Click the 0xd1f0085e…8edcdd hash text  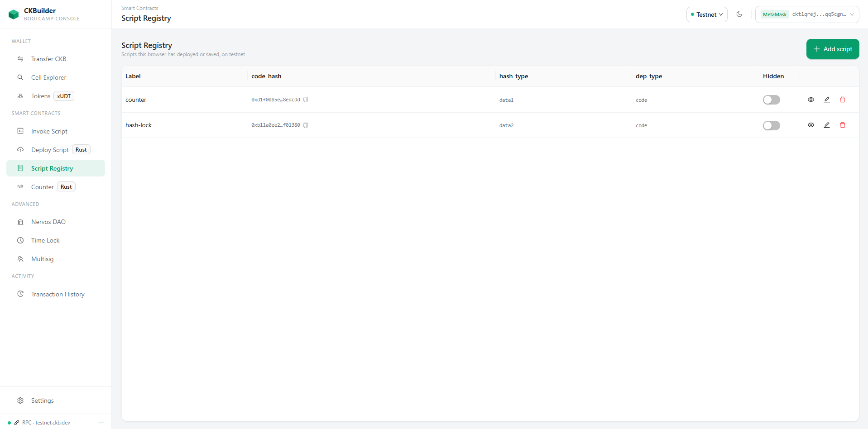click(276, 100)
